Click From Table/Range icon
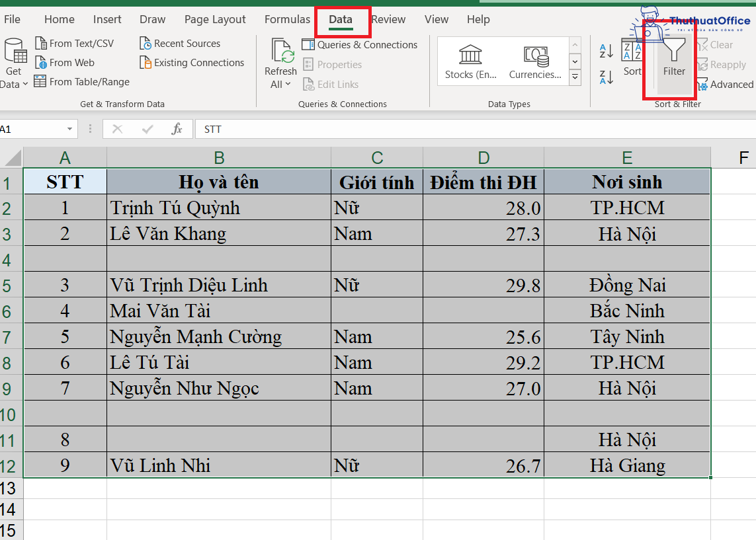Viewport: 756px width, 540px height. tap(40, 82)
